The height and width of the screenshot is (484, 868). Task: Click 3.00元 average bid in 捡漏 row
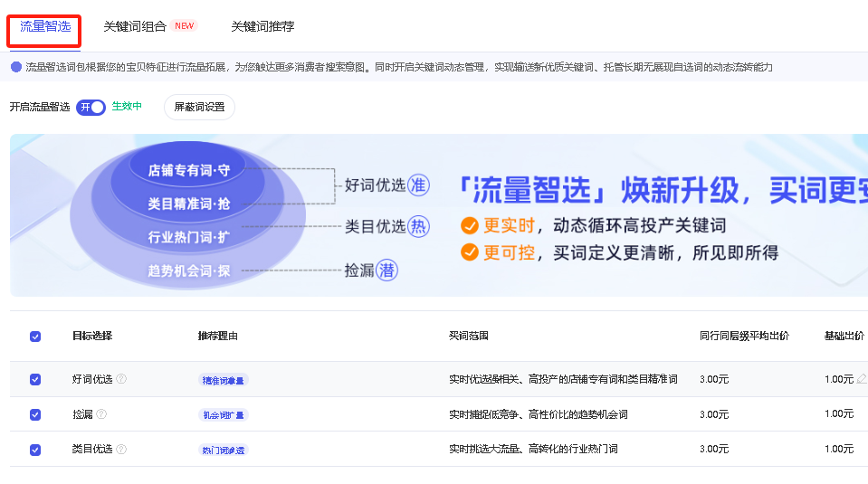pyautogui.click(x=714, y=414)
